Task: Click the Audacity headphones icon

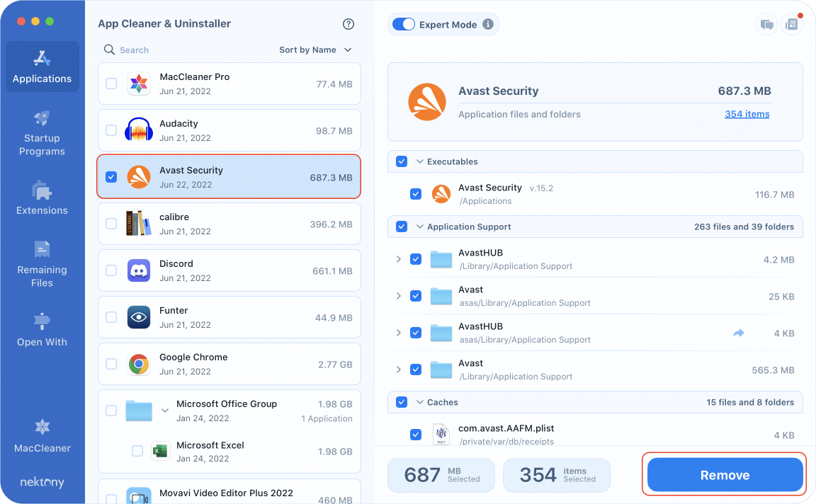Action: [x=139, y=130]
